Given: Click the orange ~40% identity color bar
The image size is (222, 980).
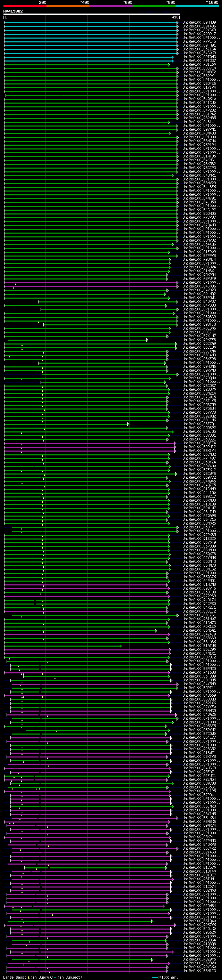Looking at the screenshot, I should click(x=68, y=6).
